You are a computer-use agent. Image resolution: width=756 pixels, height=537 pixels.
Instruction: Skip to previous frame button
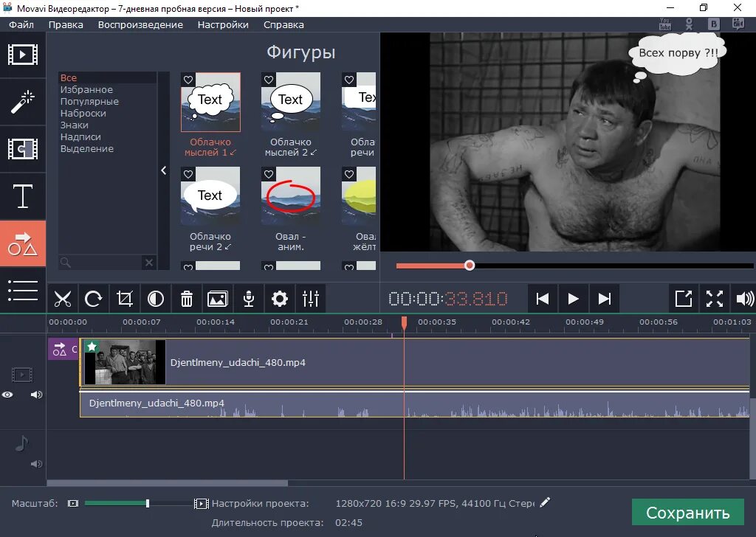[542, 299]
